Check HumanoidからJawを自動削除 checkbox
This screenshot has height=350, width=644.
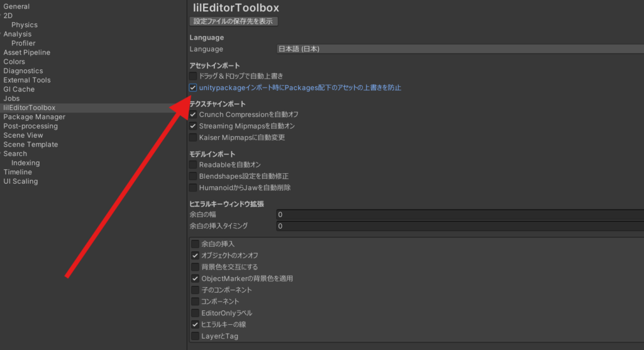(194, 188)
